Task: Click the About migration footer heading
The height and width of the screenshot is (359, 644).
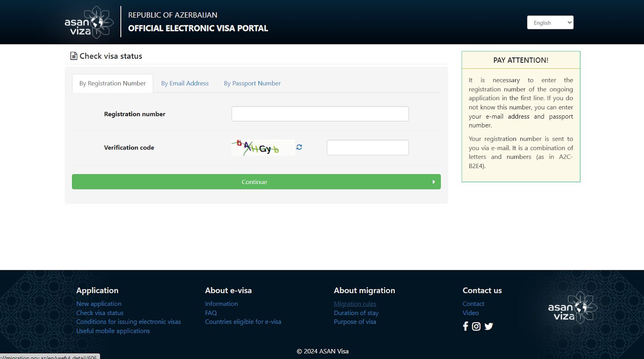Action: click(x=364, y=290)
